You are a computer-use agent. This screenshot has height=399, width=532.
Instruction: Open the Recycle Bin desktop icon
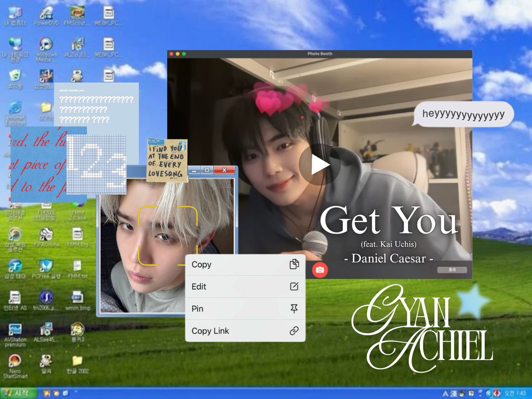pyautogui.click(x=15, y=80)
